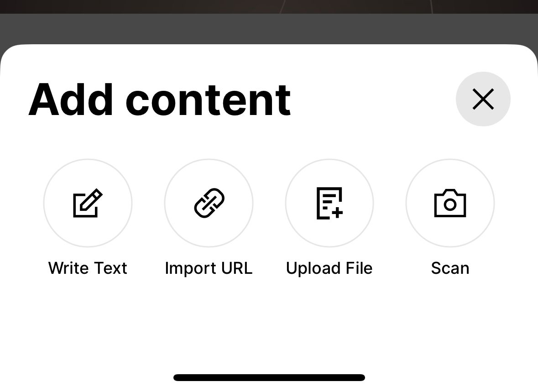The width and height of the screenshot is (538, 392).
Task: Dismiss the sheet with the X icon
Action: (x=483, y=99)
